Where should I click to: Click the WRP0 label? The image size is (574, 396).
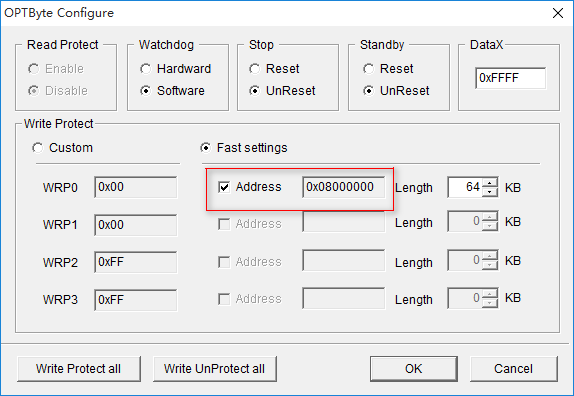click(60, 187)
